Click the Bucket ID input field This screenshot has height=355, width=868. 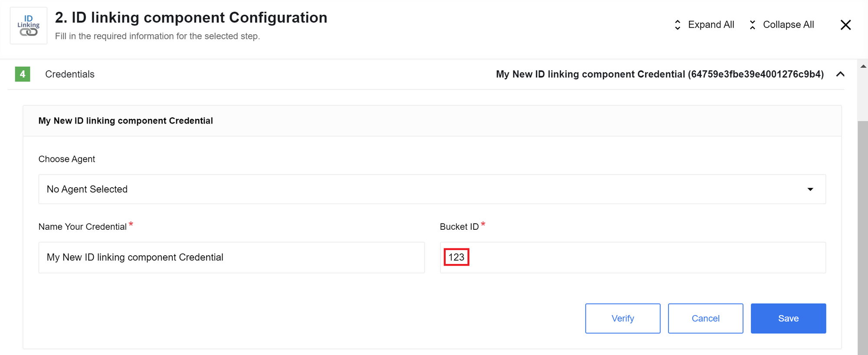point(633,257)
